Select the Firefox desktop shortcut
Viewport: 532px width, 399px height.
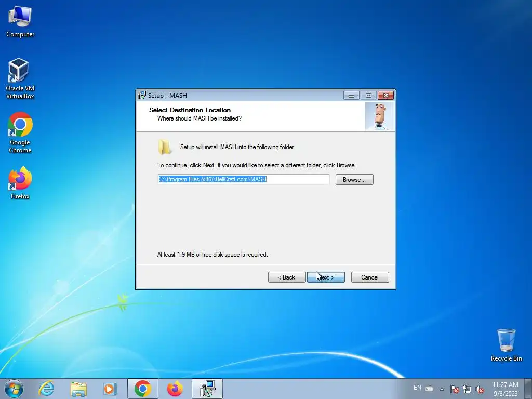click(20, 183)
